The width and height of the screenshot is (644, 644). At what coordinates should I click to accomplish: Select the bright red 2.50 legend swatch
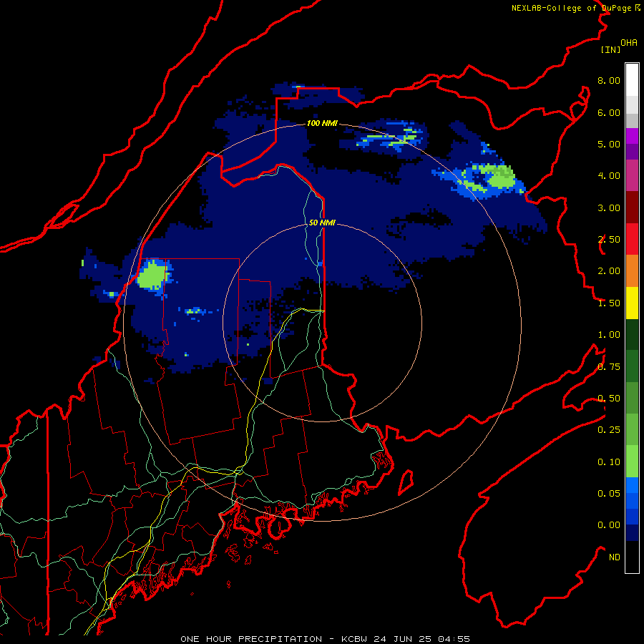click(x=632, y=239)
